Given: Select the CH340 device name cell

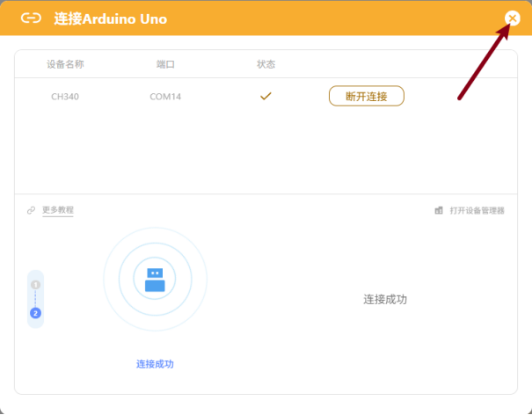Looking at the screenshot, I should [65, 97].
